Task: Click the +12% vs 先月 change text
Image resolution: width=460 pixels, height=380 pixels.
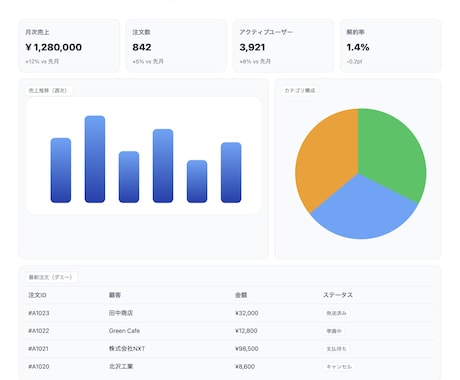Action: click(42, 61)
